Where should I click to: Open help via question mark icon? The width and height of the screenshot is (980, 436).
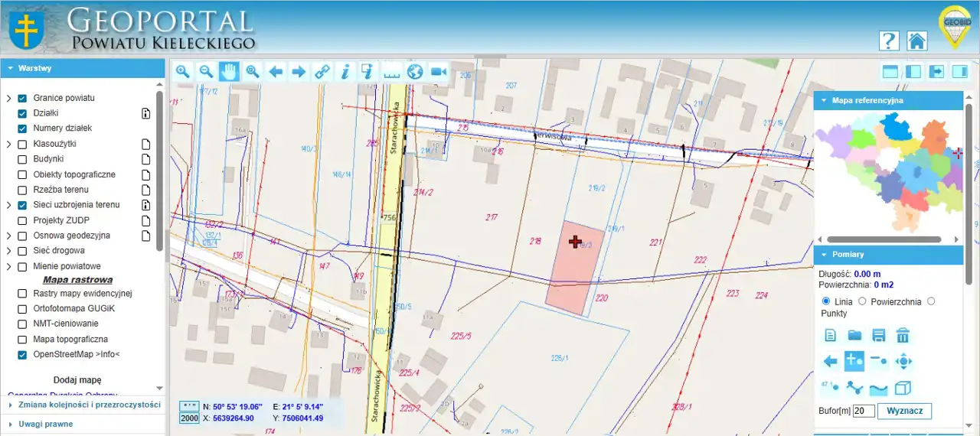(889, 41)
